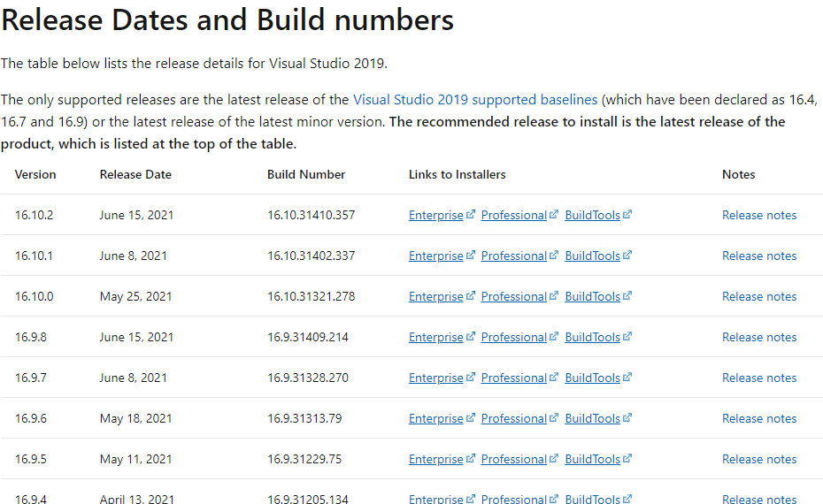Open Release notes for version 16.10.0
Image resolution: width=823 pixels, height=504 pixels.
(758, 296)
